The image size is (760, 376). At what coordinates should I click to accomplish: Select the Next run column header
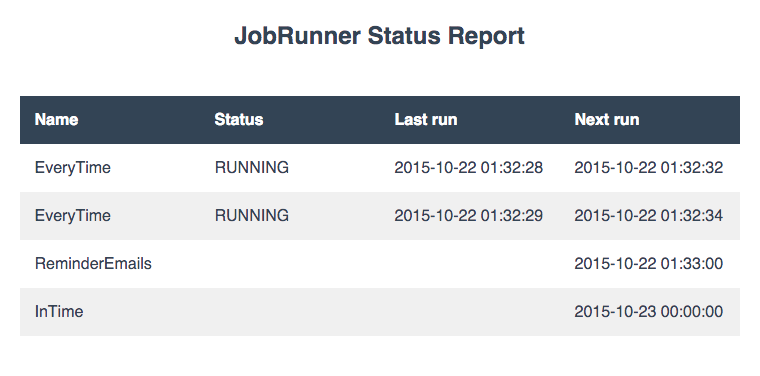point(607,120)
